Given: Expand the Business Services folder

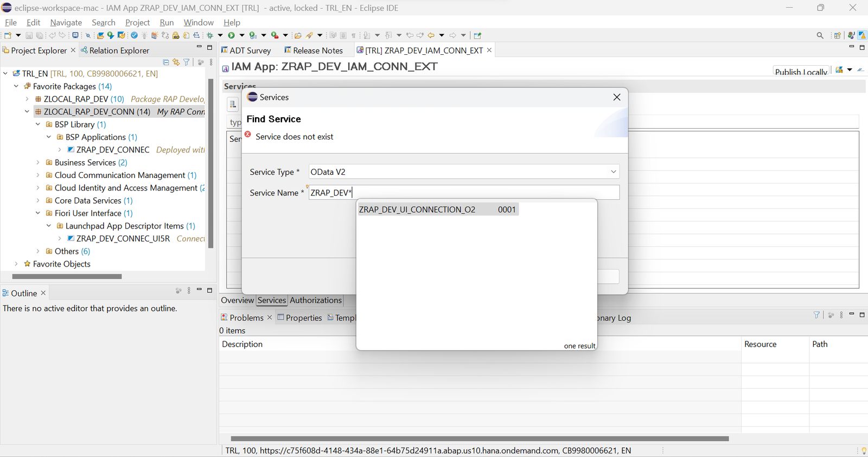Looking at the screenshot, I should (x=38, y=162).
